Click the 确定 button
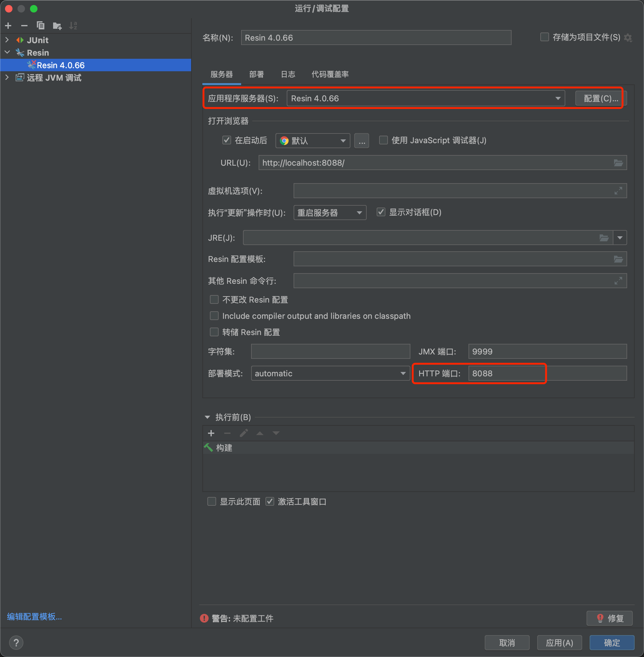The width and height of the screenshot is (644, 657). pos(612,642)
